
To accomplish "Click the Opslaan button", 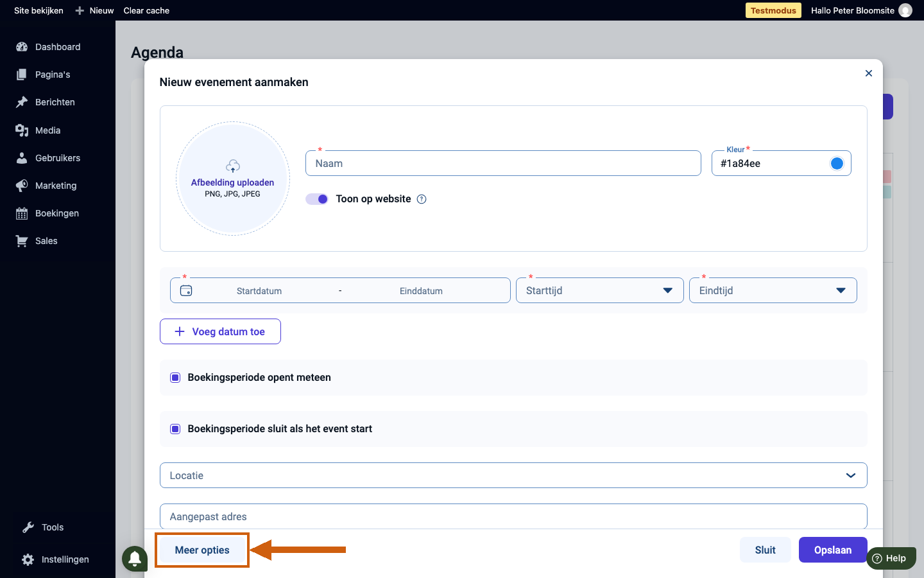I will pyautogui.click(x=833, y=550).
